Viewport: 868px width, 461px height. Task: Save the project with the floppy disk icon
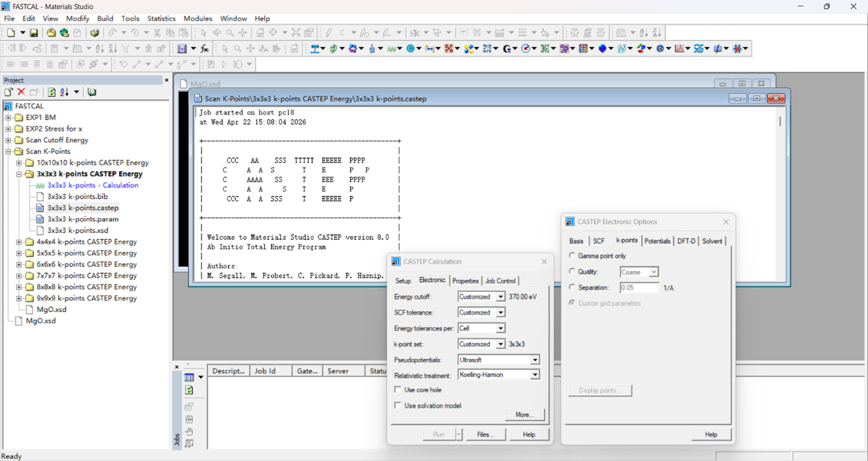(34, 33)
